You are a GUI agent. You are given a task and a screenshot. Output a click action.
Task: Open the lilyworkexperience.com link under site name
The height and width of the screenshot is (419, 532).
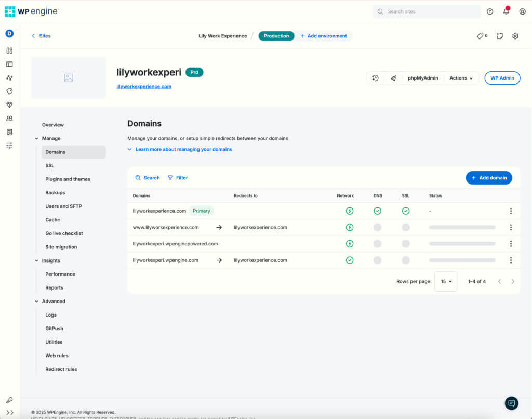coord(144,87)
